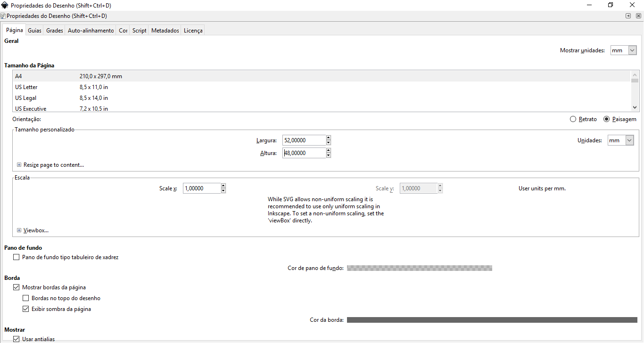Select the US Legal page size
This screenshot has width=644, height=343.
pos(322,98)
